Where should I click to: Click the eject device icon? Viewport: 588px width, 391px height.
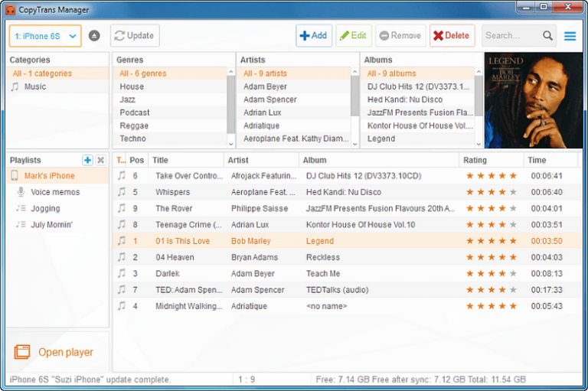94,36
